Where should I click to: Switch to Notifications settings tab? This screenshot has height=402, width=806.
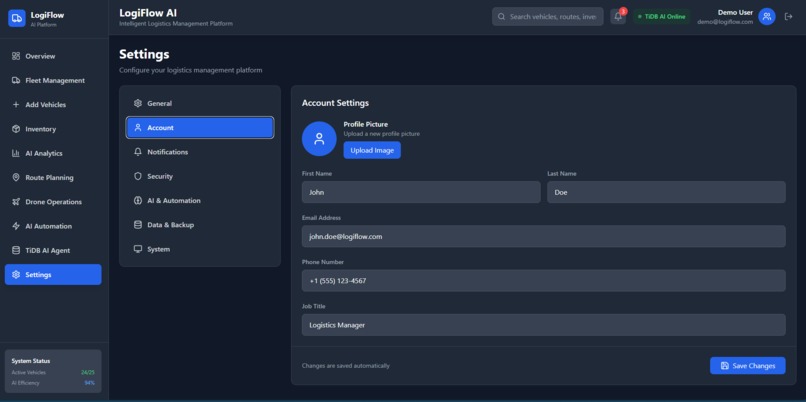(200, 152)
